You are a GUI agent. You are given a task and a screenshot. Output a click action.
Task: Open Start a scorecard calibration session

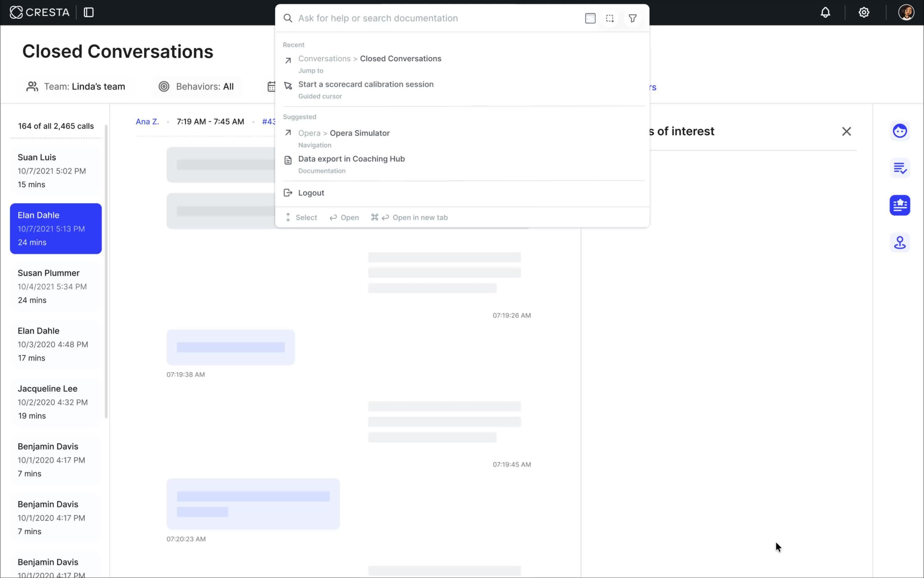(365, 84)
